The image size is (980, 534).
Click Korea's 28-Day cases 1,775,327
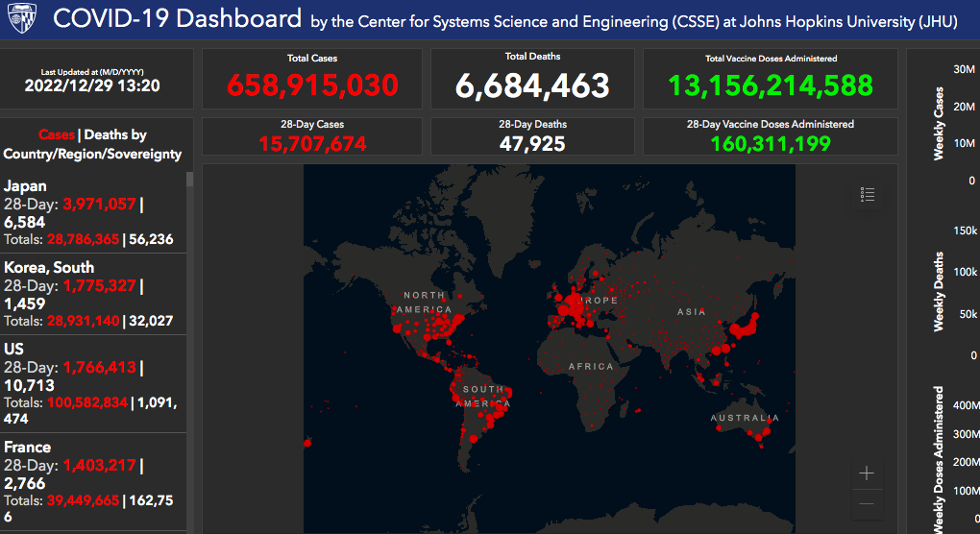pyautogui.click(x=99, y=285)
